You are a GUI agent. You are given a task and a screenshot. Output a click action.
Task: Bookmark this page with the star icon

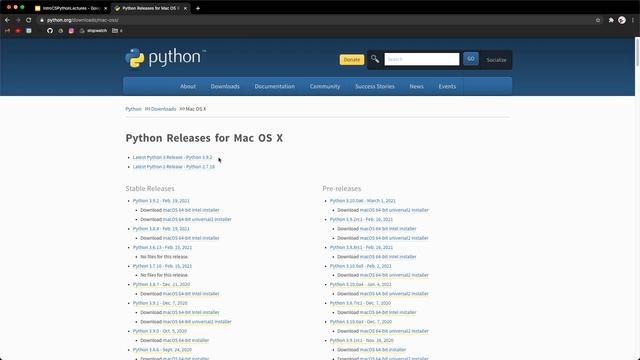click(598, 20)
